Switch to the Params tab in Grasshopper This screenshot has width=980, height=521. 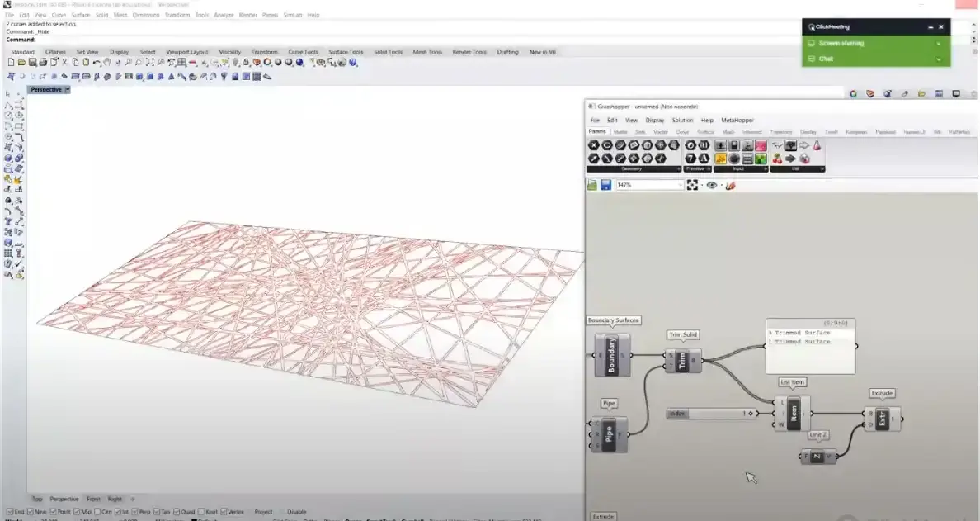[597, 131]
